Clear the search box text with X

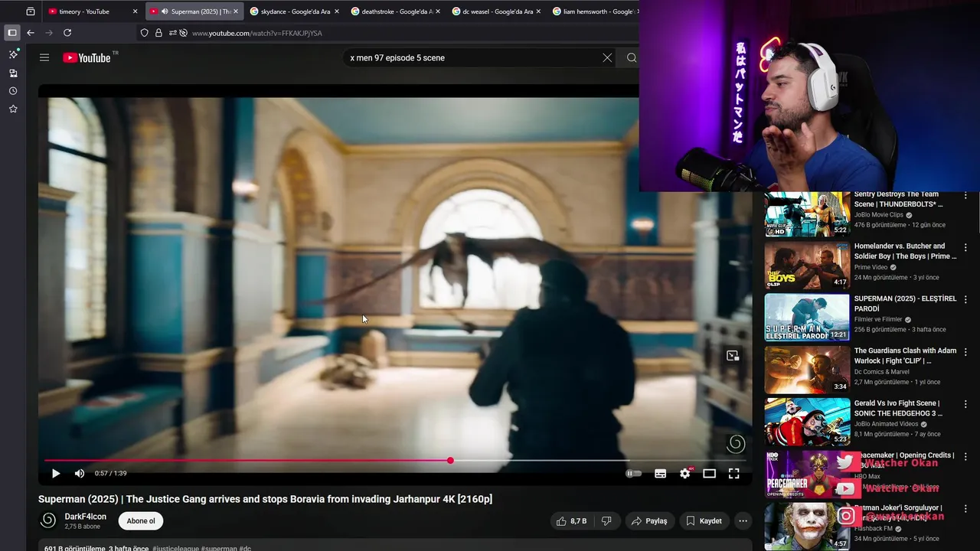(x=607, y=57)
